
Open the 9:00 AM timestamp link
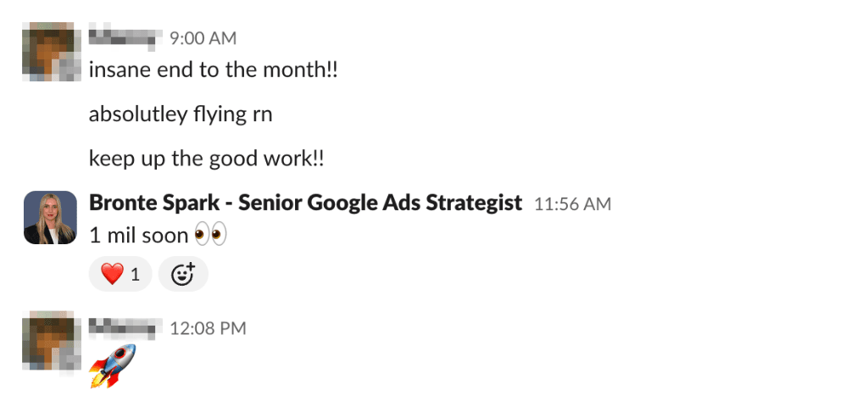(x=203, y=38)
